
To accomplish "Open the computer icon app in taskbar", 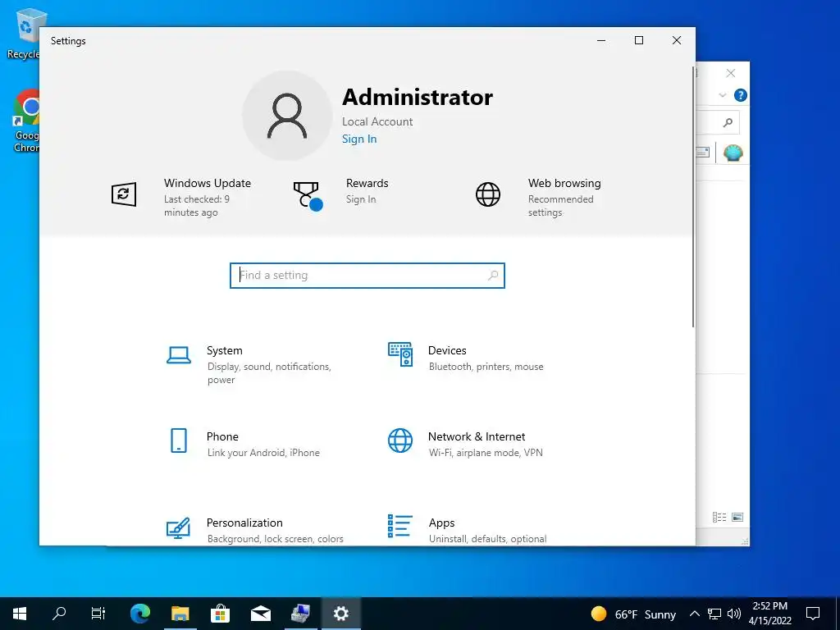I will (301, 614).
